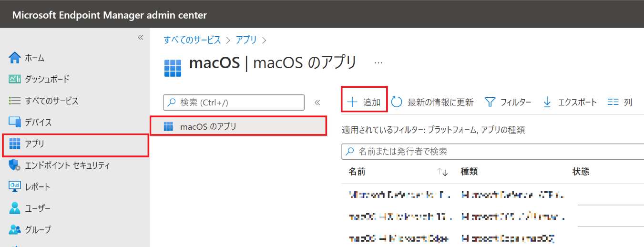Open the 列 columns option
Viewport: 644px width, 247px height.
(620, 102)
